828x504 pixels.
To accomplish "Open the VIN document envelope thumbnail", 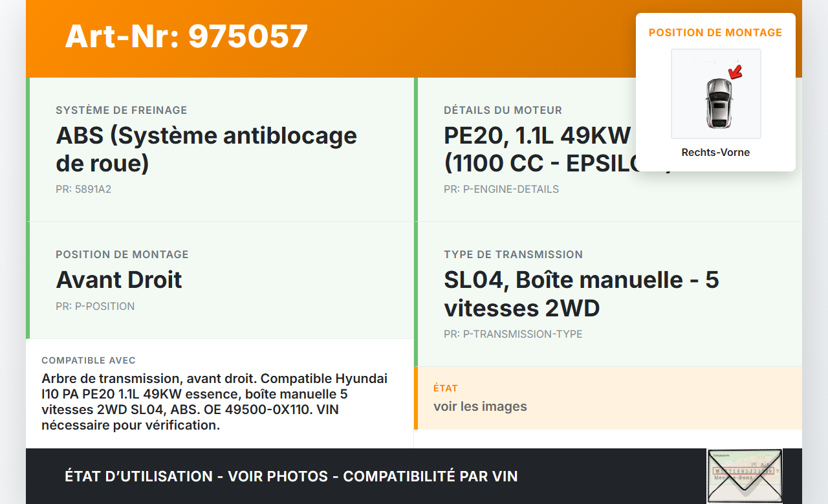I will click(744, 476).
